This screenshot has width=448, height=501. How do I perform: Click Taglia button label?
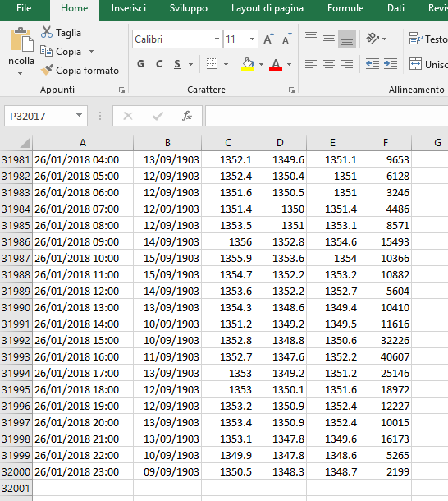pyautogui.click(x=68, y=33)
